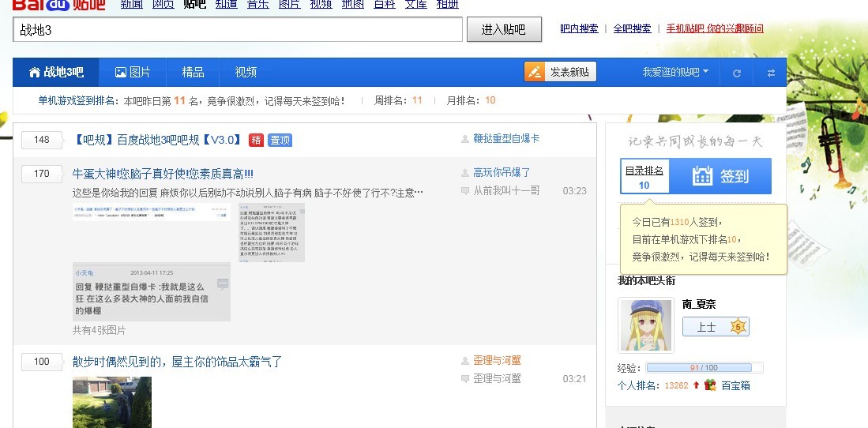
Task: Click the home icon beside 战地3吧
Action: [x=34, y=72]
